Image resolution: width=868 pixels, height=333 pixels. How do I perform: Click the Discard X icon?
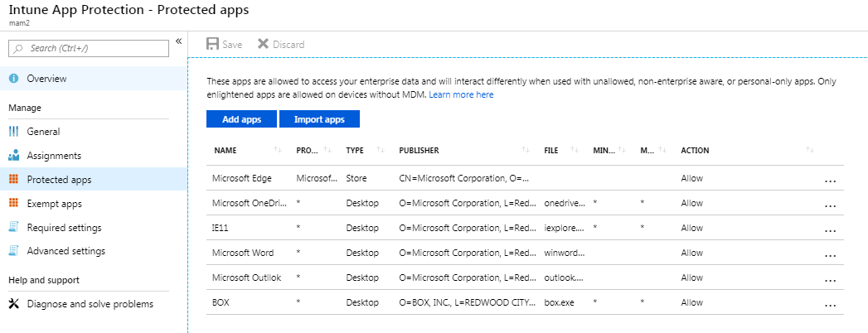click(263, 44)
